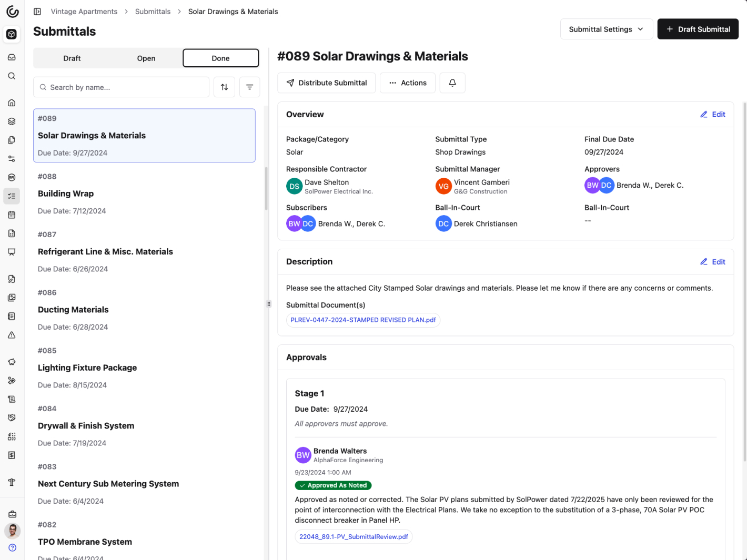The width and height of the screenshot is (747, 560).
Task: Open the Submittal Settings dropdown
Action: point(606,29)
